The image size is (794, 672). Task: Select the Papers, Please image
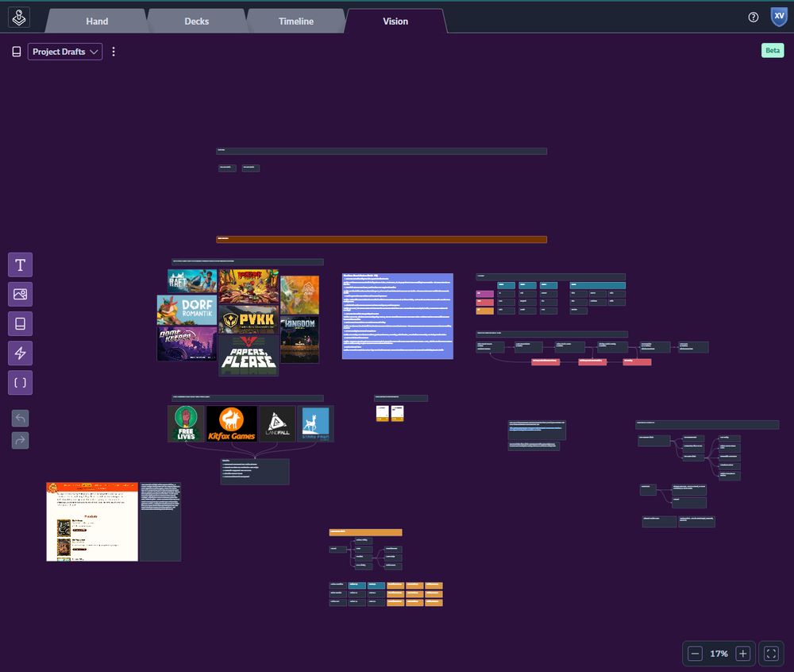[249, 355]
